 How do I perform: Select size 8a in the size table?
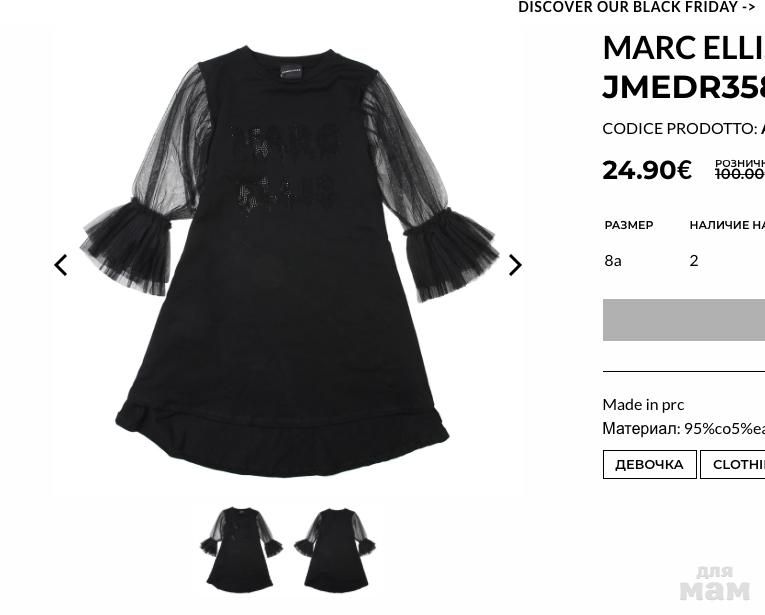click(x=613, y=260)
